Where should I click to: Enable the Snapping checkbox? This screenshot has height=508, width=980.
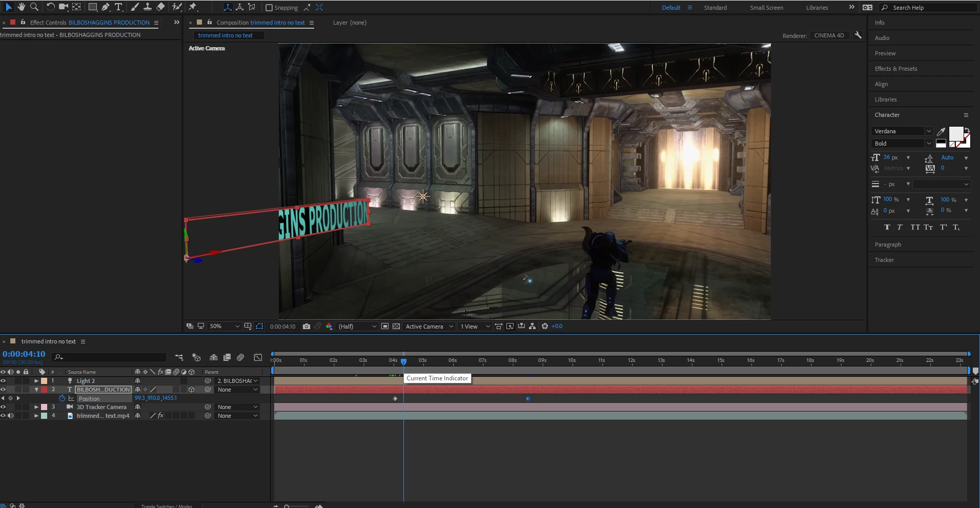point(269,8)
